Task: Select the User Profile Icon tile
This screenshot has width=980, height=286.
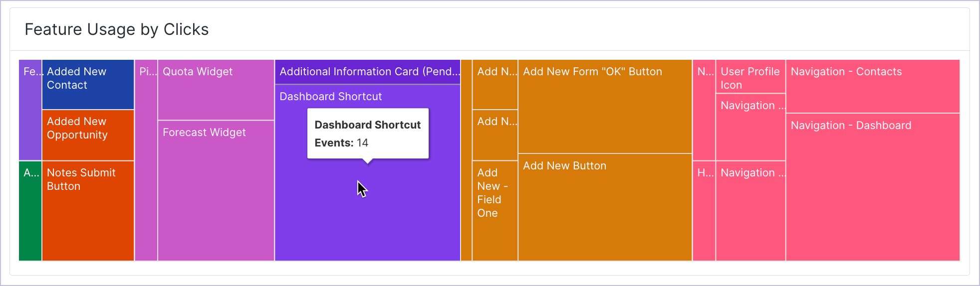Action: [750, 77]
